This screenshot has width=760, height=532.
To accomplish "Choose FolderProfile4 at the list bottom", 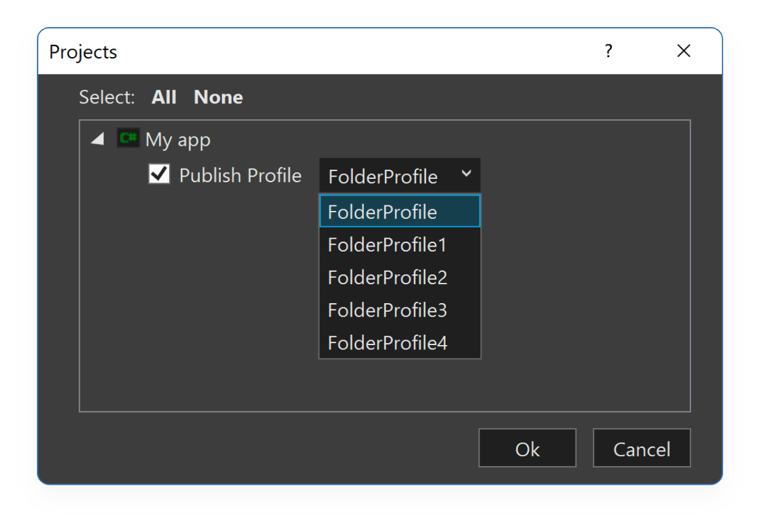I will pyautogui.click(x=386, y=343).
